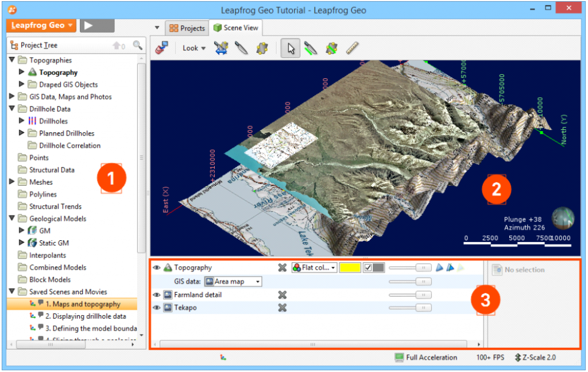This screenshot has width=588, height=372.
Task: Open the Look dropdown menu
Action: click(x=194, y=48)
